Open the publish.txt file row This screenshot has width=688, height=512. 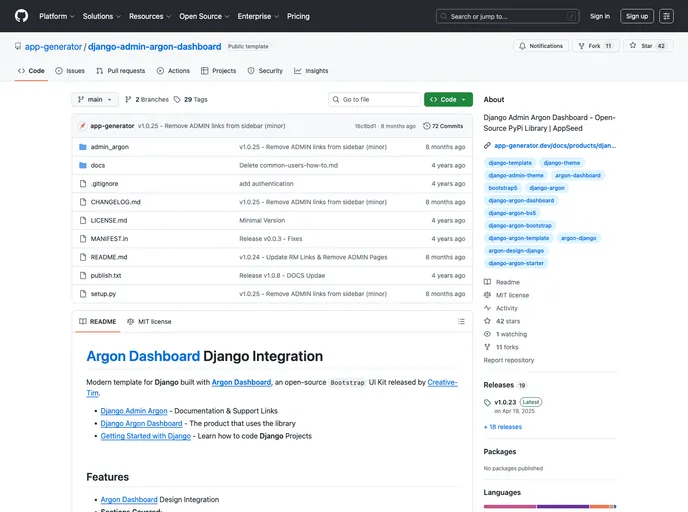tap(272, 276)
